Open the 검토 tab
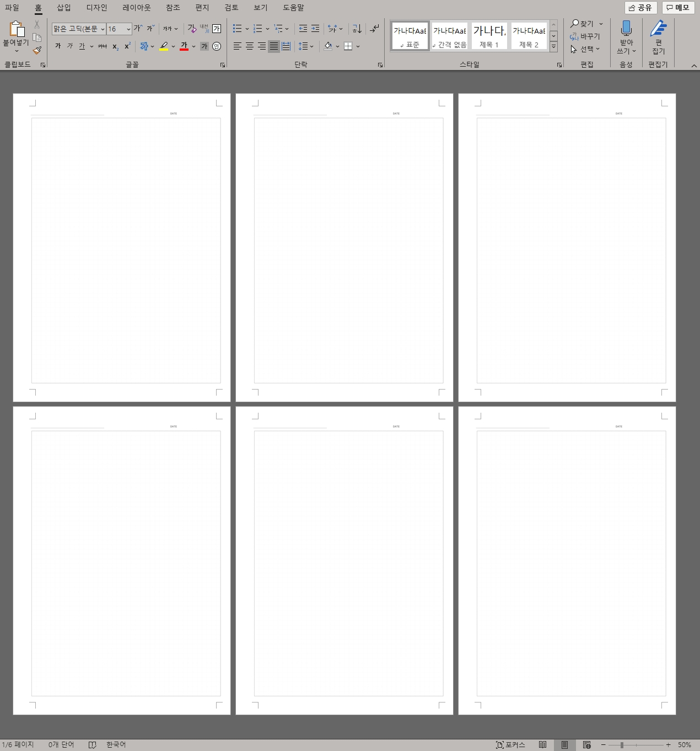 pyautogui.click(x=231, y=8)
